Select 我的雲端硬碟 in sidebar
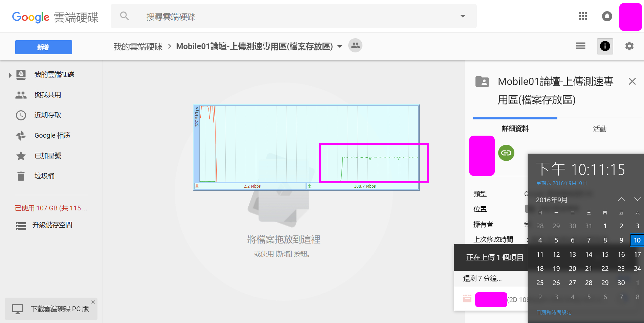 [54, 75]
